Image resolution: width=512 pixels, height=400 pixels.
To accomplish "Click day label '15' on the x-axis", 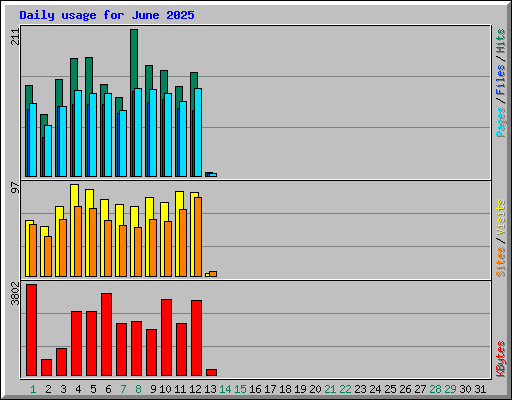I will coord(240,389).
